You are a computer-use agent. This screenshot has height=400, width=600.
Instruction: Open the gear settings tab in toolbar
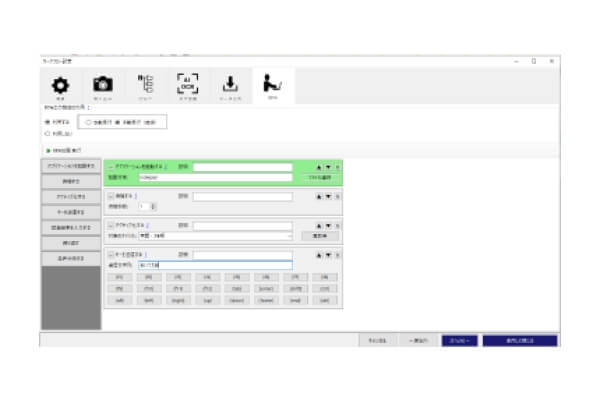pyautogui.click(x=60, y=86)
